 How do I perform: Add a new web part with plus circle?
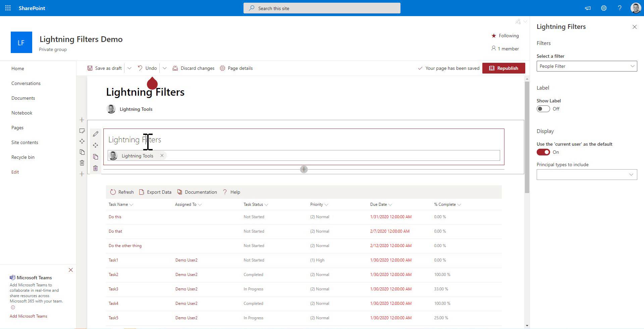(x=304, y=170)
